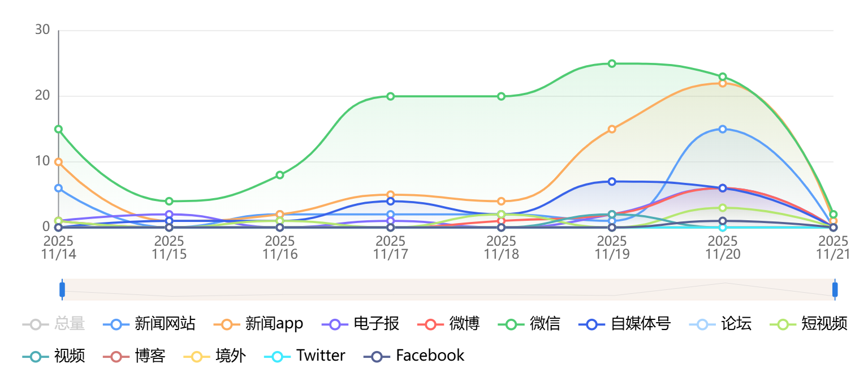Click the right data zoom slider handle
Screen dimensions: 868x385
[x=835, y=289]
